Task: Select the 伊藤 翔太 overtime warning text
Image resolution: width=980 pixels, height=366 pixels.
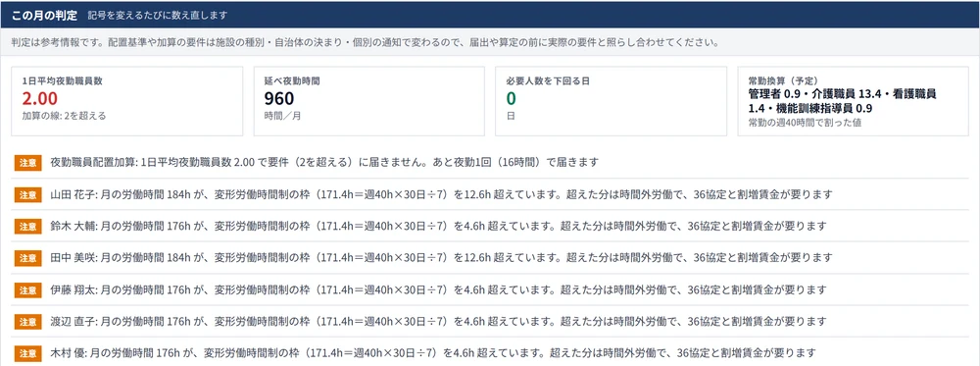Action: [438, 289]
